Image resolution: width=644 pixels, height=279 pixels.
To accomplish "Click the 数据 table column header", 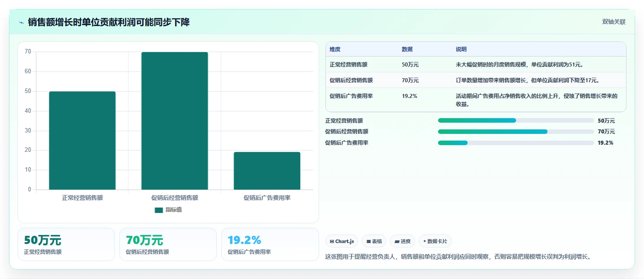I will pyautogui.click(x=407, y=49).
